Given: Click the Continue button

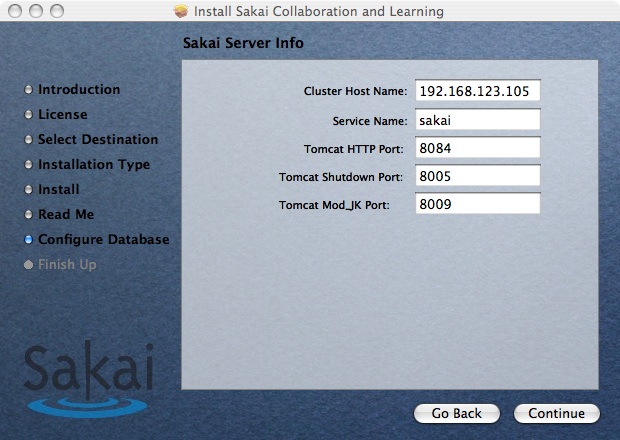Looking at the screenshot, I should 556,413.
